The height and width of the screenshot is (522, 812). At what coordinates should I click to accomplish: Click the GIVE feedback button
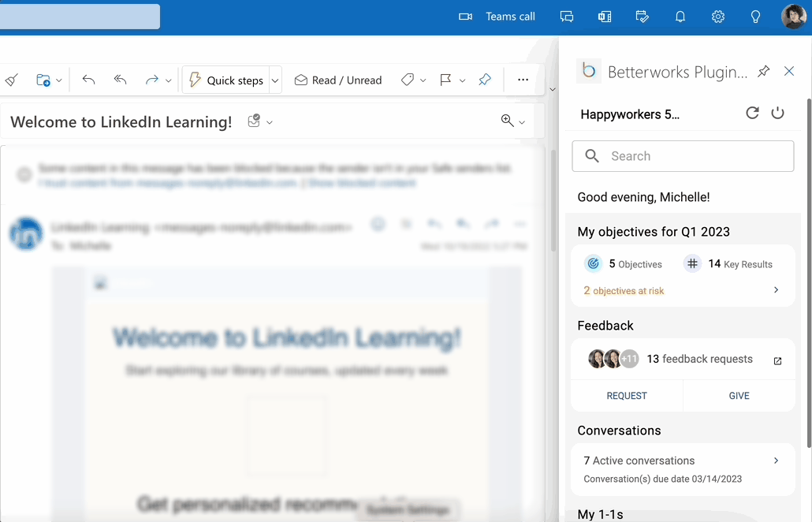pyautogui.click(x=739, y=396)
